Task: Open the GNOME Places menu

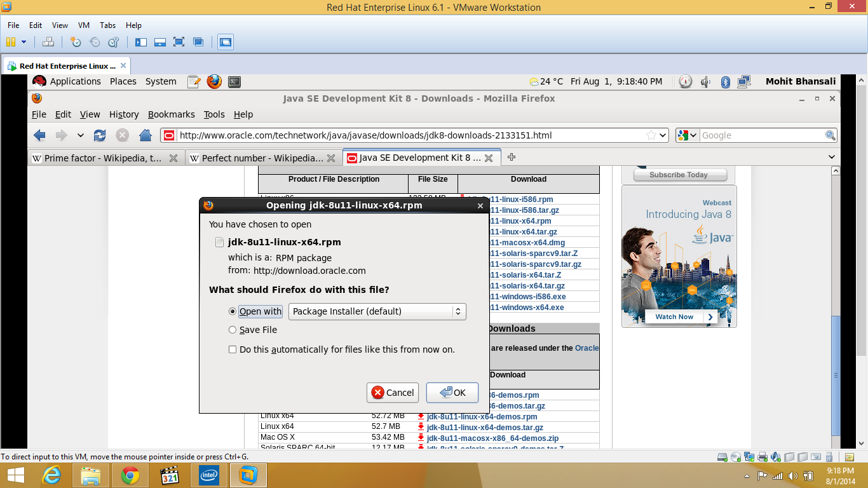Action: [x=123, y=81]
